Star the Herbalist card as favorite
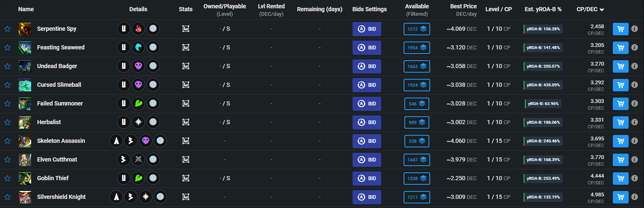Viewport: 644px width, 208px height. (x=7, y=122)
